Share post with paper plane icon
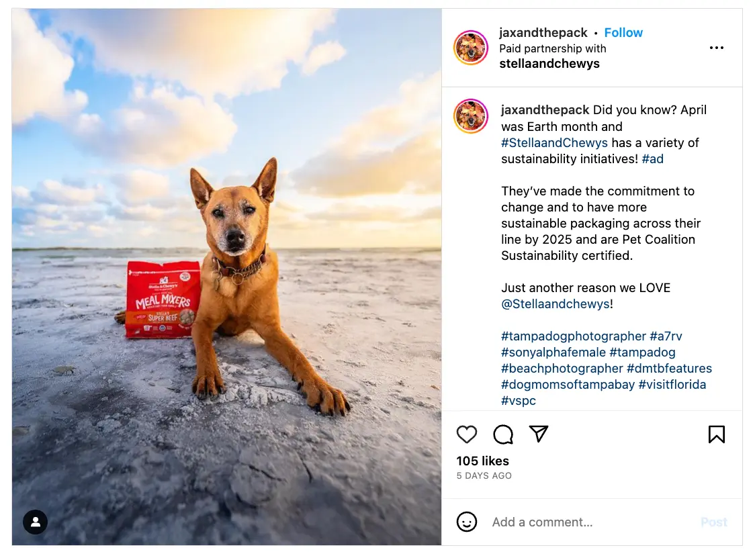The height and width of the screenshot is (560, 755). click(x=539, y=433)
